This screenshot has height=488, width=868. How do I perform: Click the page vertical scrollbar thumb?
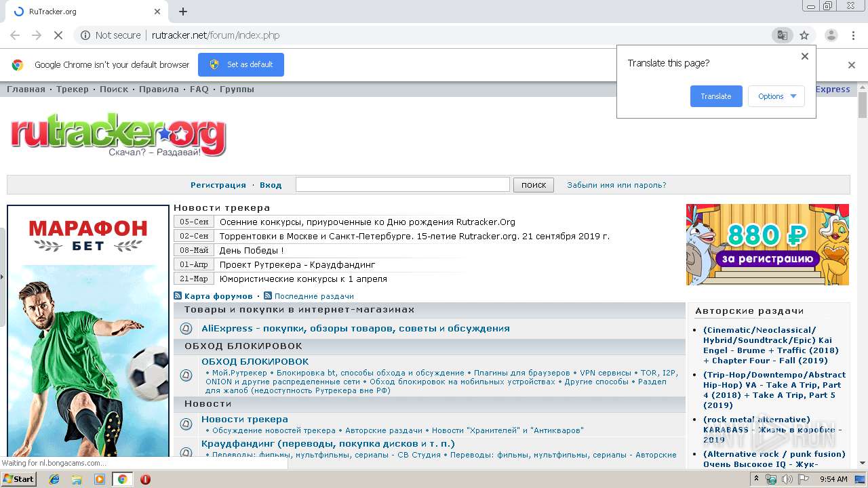[863, 105]
